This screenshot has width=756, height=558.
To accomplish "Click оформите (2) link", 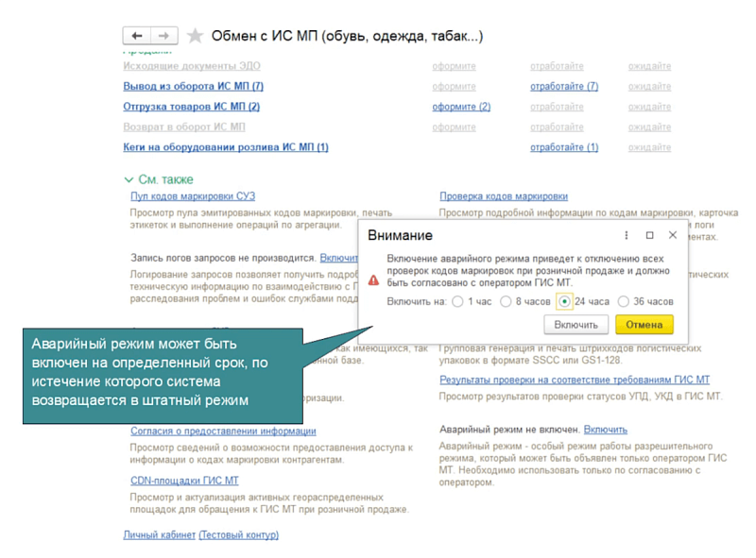I will click(x=461, y=107).
